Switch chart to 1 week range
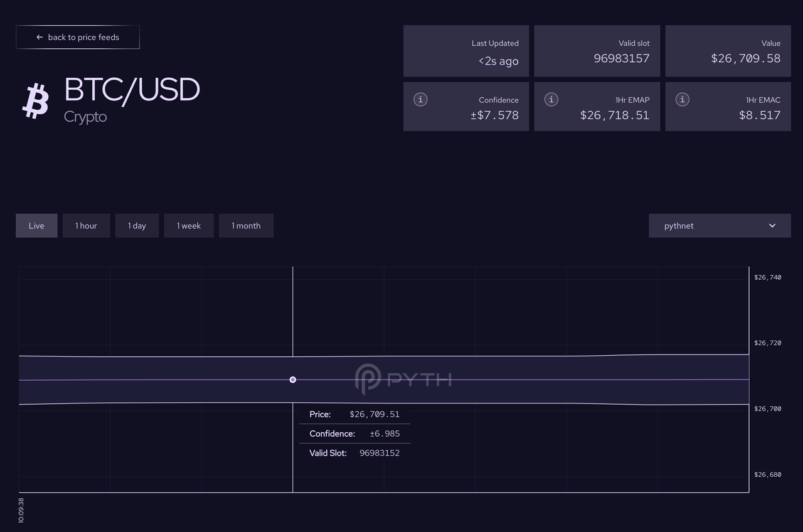Image resolution: width=803 pixels, height=532 pixels. 189,226
